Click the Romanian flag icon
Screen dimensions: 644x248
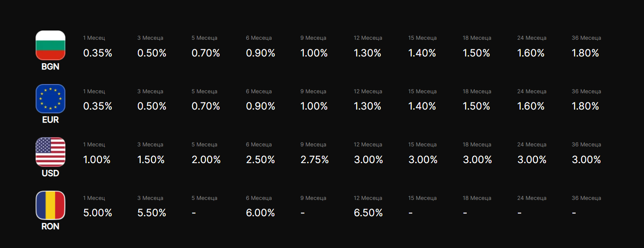50,205
